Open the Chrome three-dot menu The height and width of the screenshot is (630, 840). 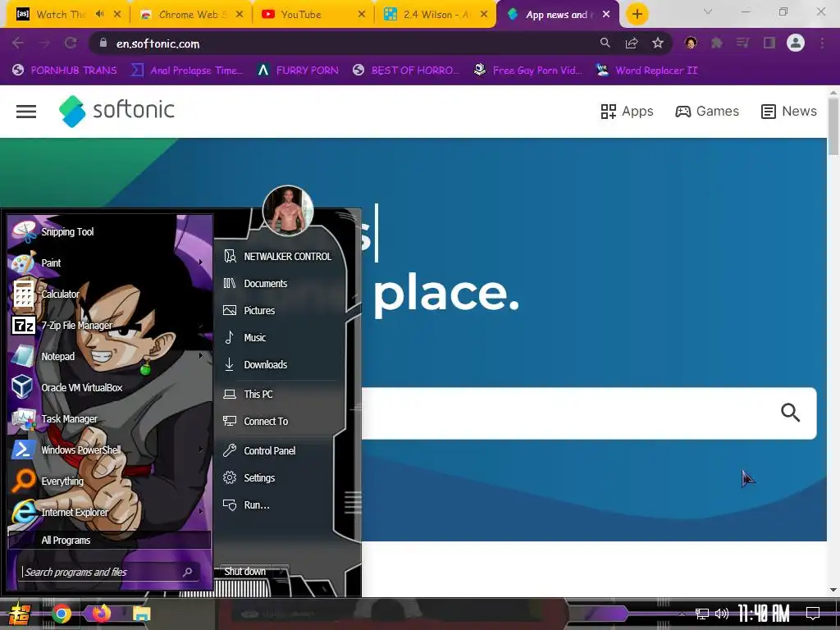[x=822, y=43]
